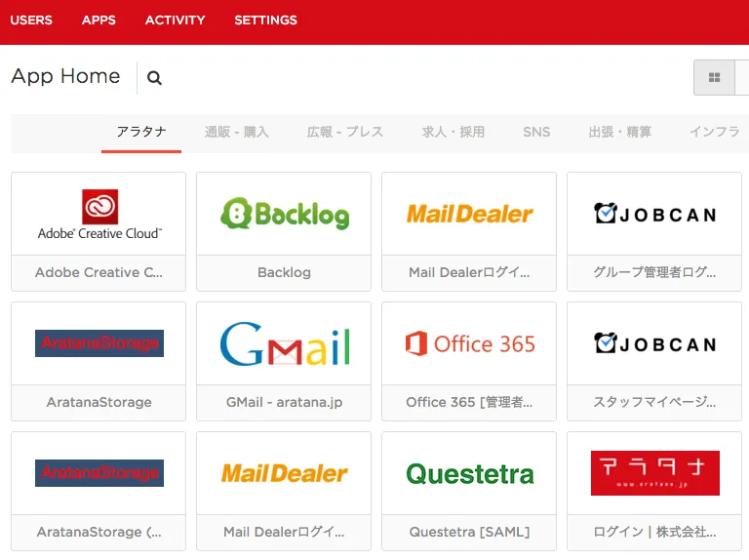Launch the Office 365 app tile
Screen dimensions: 749x560
click(x=469, y=344)
